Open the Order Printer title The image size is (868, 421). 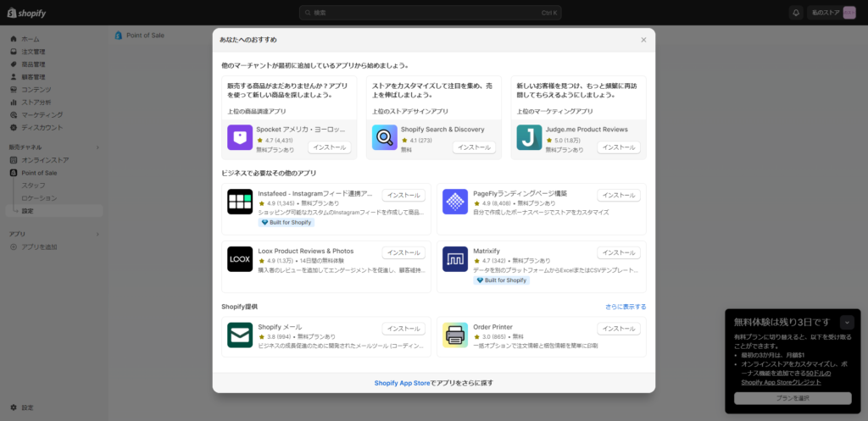pos(492,327)
